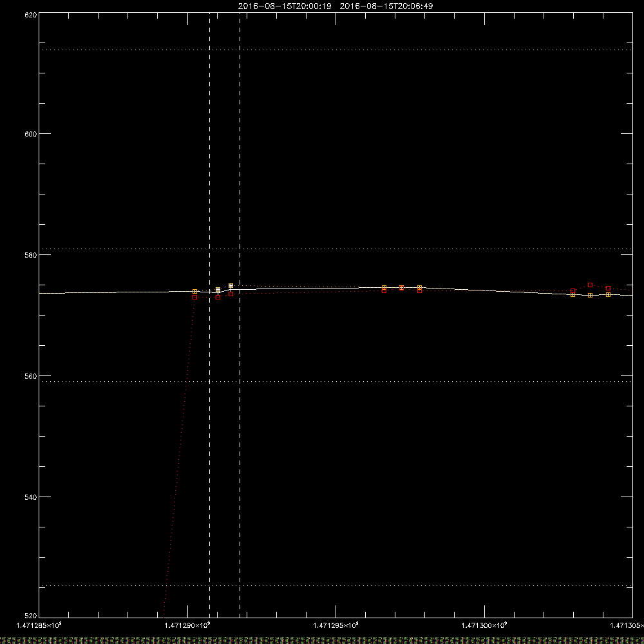Select the y-axis label 540
Screen dimensions: 644x644
[31, 497]
